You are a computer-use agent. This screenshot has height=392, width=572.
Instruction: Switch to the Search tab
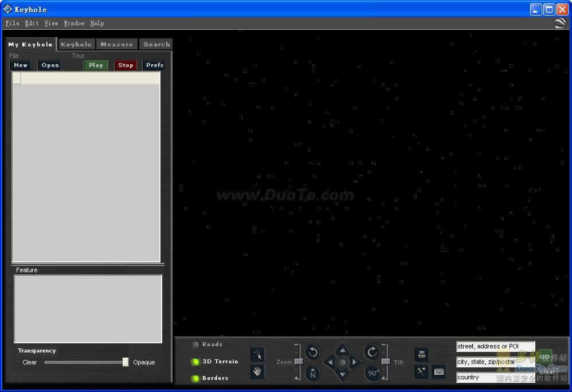tap(156, 45)
